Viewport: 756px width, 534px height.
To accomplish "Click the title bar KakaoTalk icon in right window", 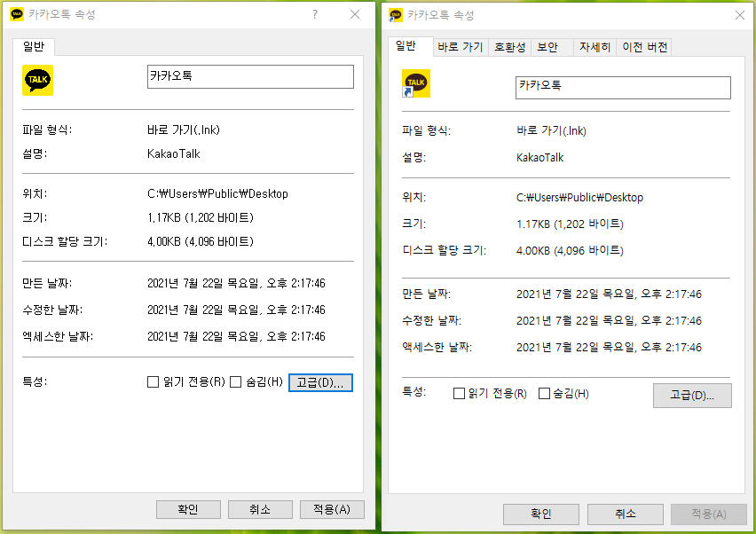I will tap(396, 15).
